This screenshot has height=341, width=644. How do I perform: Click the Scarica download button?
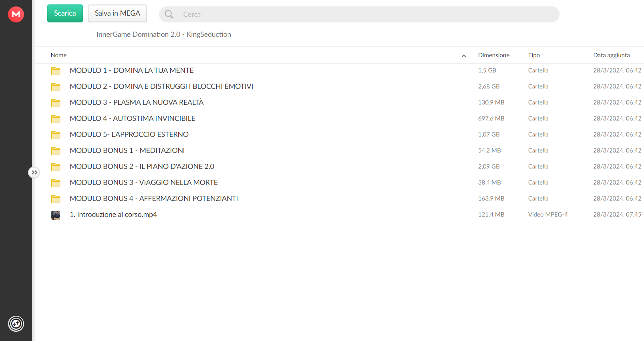coord(65,13)
